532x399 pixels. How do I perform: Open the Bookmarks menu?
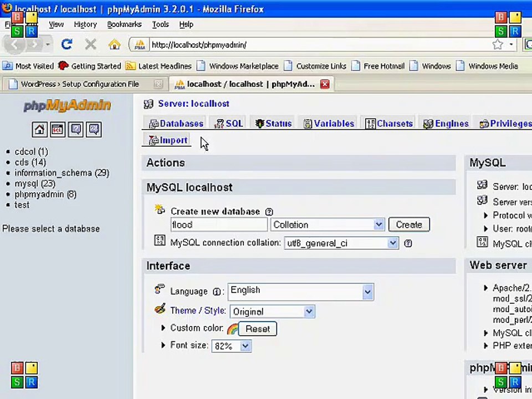tap(124, 24)
